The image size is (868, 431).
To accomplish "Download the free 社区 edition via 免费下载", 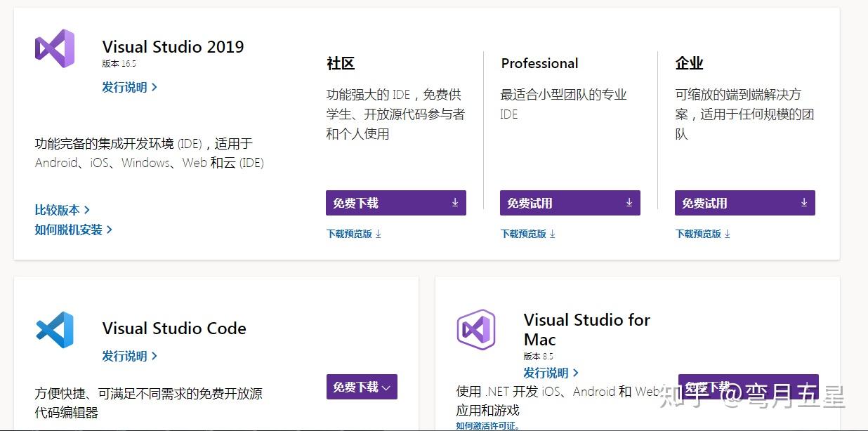I will pyautogui.click(x=396, y=203).
